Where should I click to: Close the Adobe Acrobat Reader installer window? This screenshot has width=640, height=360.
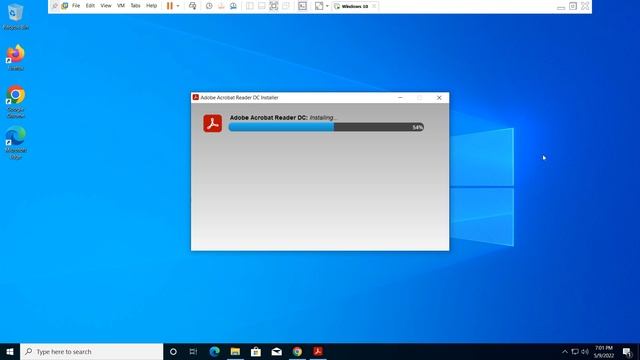(x=439, y=98)
